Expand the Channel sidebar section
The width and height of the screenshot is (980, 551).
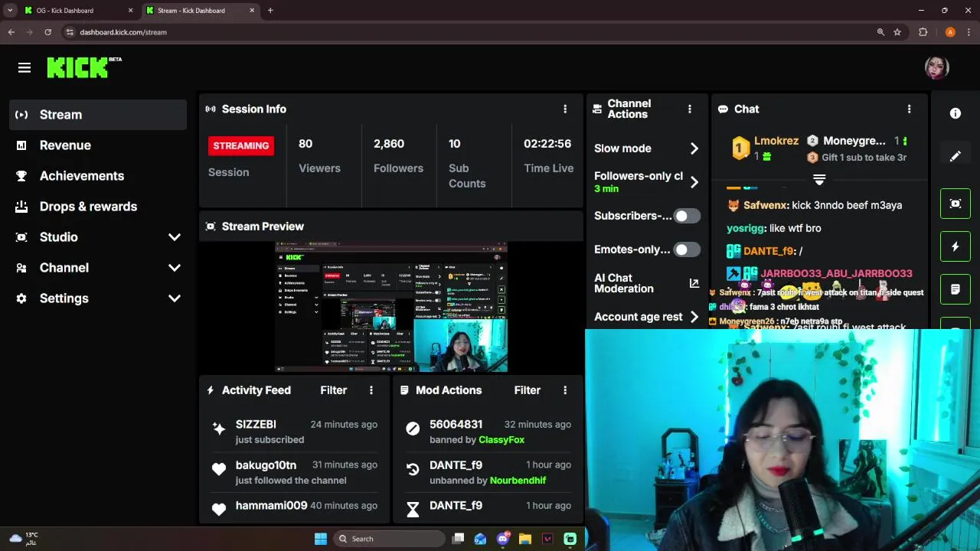pyautogui.click(x=175, y=268)
